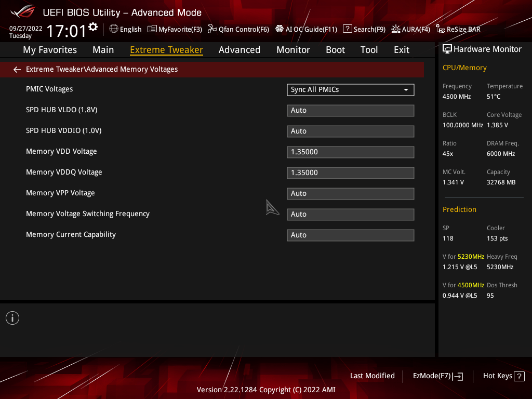This screenshot has width=532, height=399.
Task: Click the CPU/Memory section heading
Action: (x=464, y=68)
